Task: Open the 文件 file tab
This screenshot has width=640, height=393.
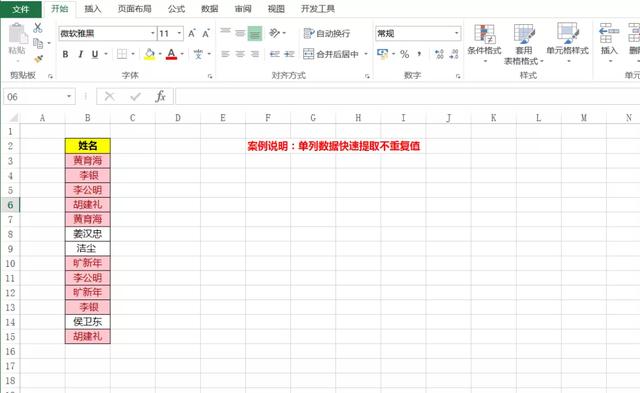Action: pyautogui.click(x=20, y=9)
